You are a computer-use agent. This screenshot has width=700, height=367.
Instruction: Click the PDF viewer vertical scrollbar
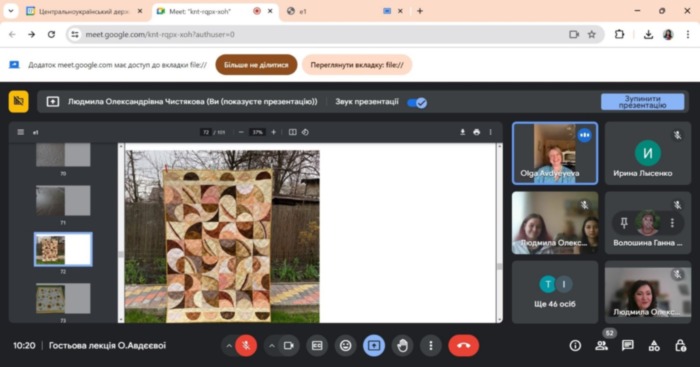[499, 232]
